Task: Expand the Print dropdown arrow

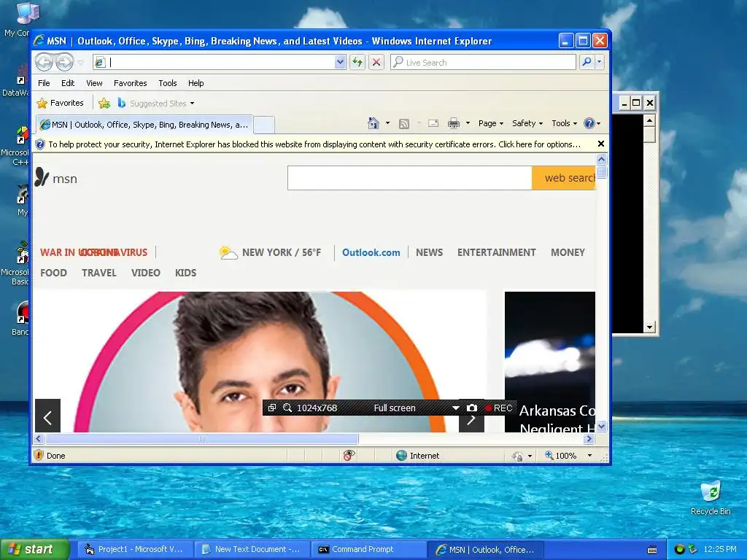Action: (x=468, y=123)
